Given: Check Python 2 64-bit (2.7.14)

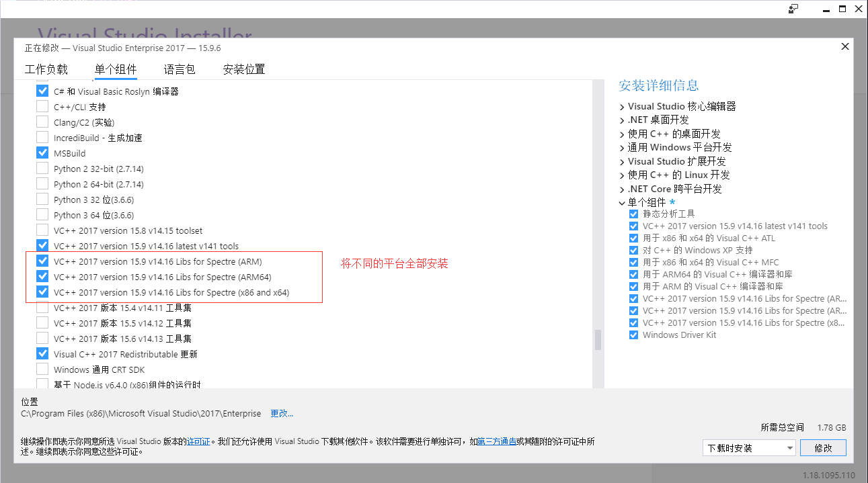Looking at the screenshot, I should click(42, 184).
